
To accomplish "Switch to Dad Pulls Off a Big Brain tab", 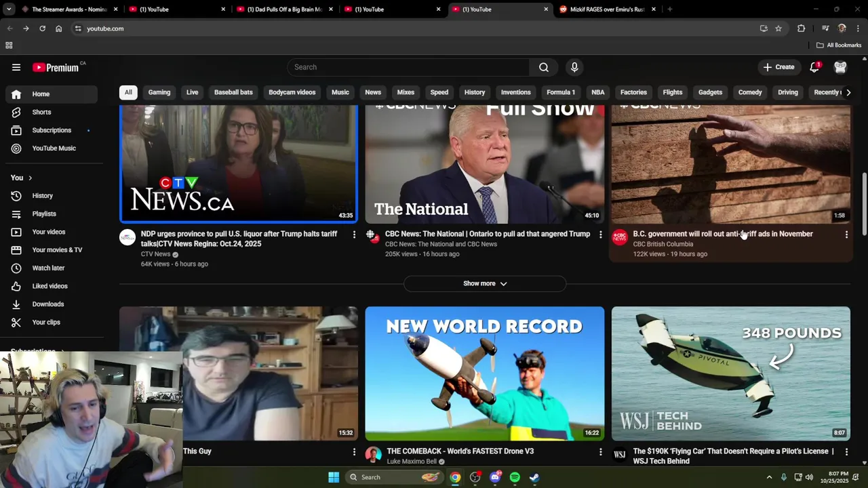I will tap(285, 9).
